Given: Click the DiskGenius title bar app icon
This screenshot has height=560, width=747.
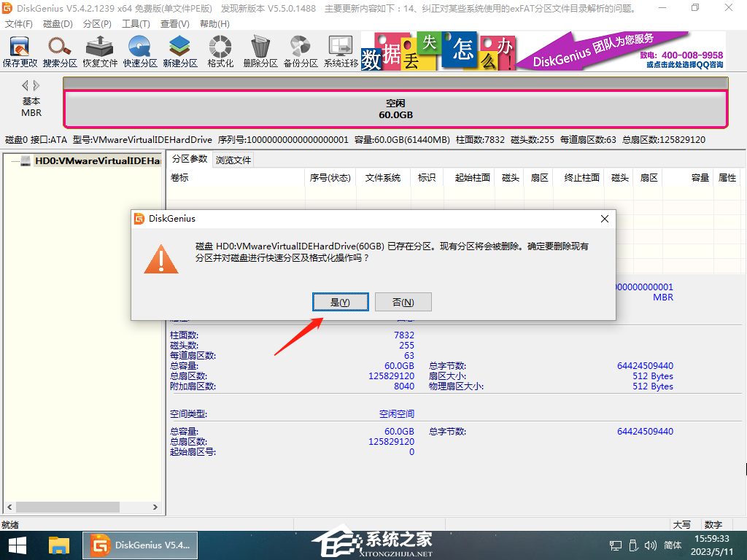Looking at the screenshot, I should coord(7,8).
